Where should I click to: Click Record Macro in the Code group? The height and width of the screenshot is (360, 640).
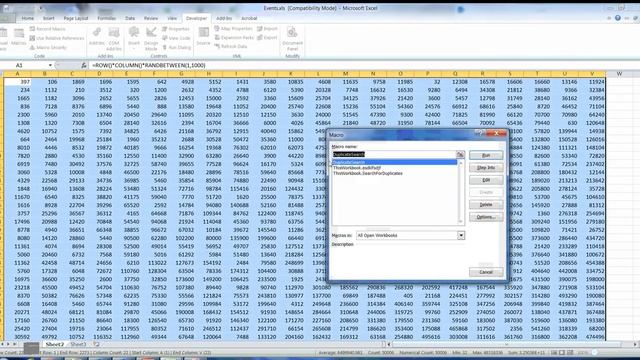(48, 29)
